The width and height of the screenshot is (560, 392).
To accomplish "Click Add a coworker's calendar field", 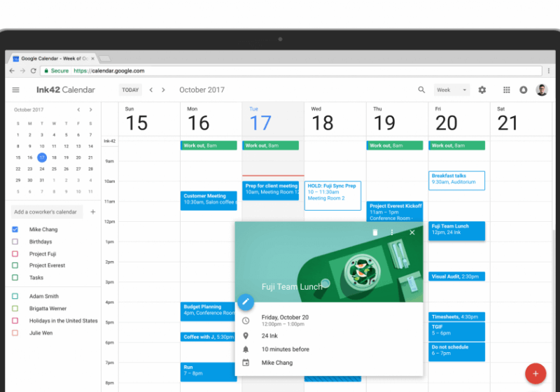I will coord(47,211).
